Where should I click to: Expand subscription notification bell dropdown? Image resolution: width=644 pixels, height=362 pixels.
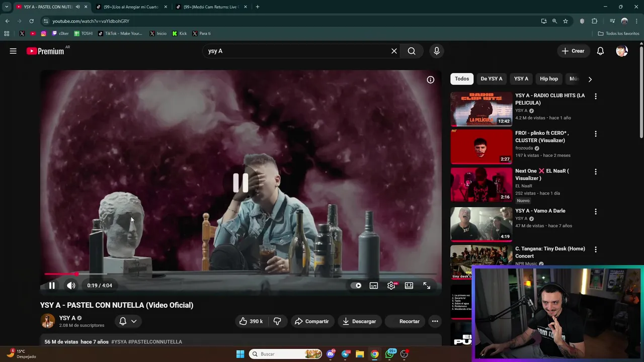[128, 321]
